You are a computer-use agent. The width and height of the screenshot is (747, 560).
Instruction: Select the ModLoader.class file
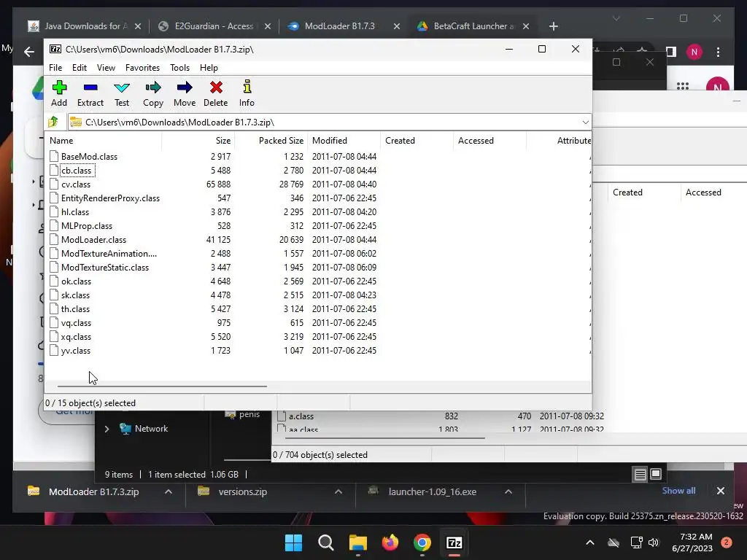pos(94,239)
